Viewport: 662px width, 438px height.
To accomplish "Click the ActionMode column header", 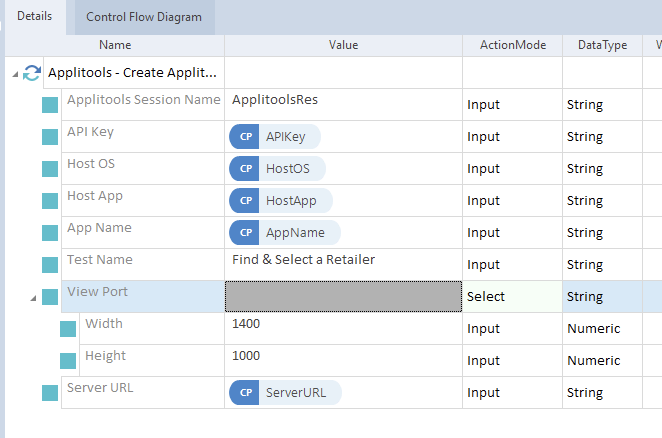I will point(513,45).
